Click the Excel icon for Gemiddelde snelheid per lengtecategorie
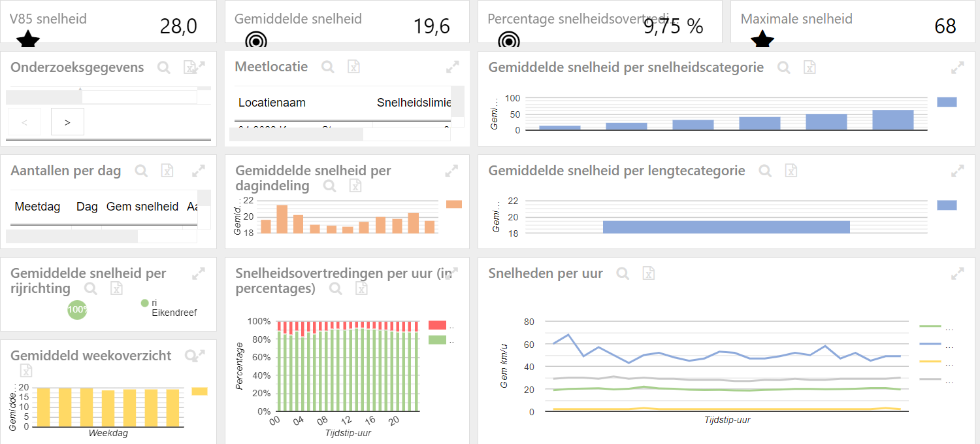The width and height of the screenshot is (980, 444). click(791, 171)
